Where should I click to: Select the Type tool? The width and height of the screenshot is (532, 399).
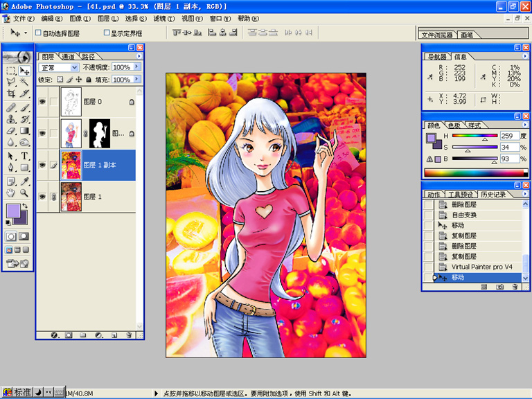click(24, 156)
